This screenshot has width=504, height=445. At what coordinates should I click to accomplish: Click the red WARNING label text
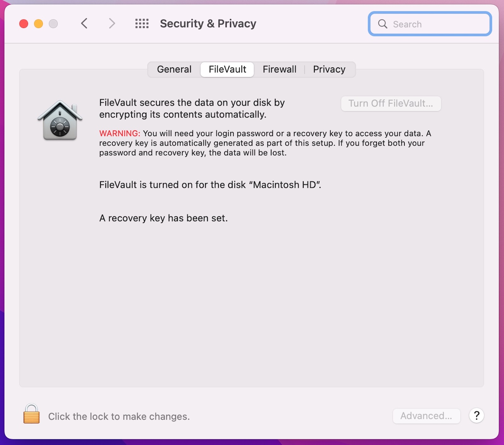pyautogui.click(x=119, y=134)
